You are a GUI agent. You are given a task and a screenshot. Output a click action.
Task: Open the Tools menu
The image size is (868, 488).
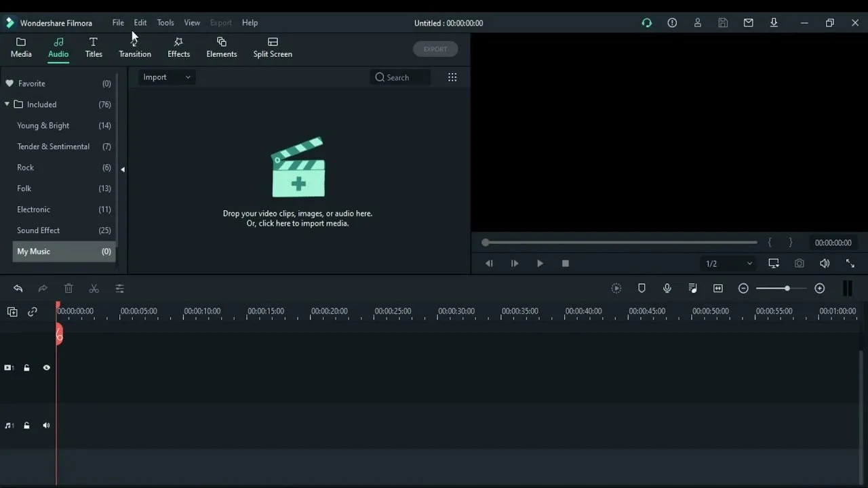point(165,22)
